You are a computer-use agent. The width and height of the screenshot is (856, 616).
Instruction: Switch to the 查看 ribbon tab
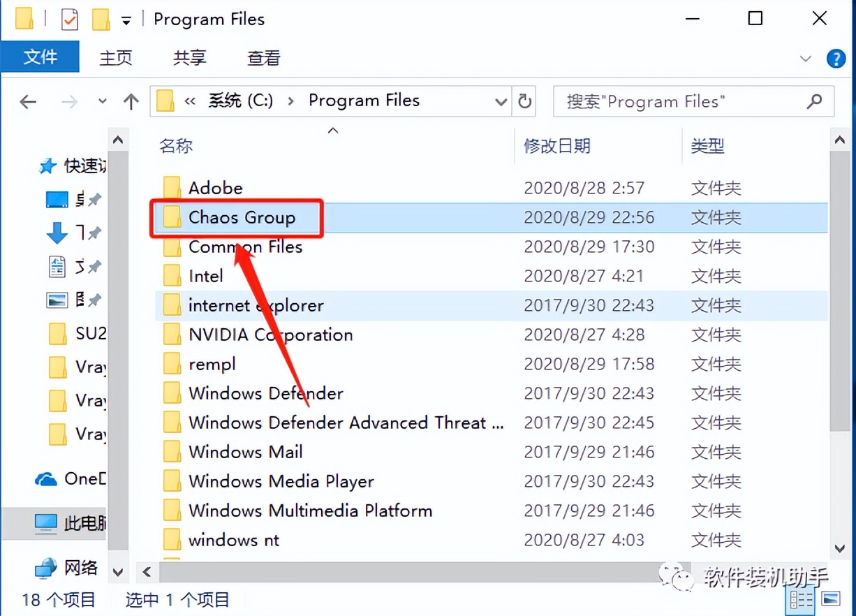263,58
